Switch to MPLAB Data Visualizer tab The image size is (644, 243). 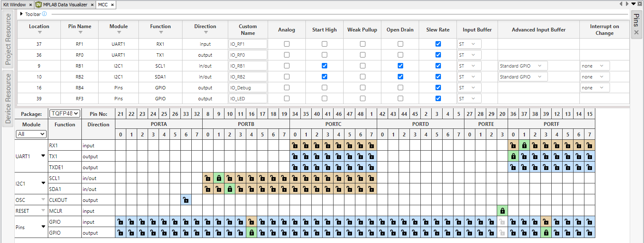(65, 5)
